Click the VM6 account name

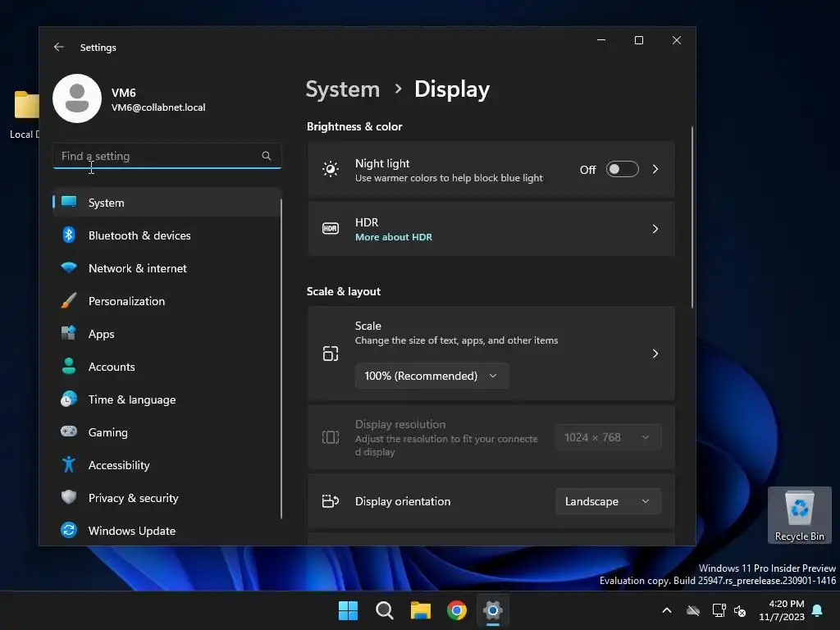click(123, 92)
